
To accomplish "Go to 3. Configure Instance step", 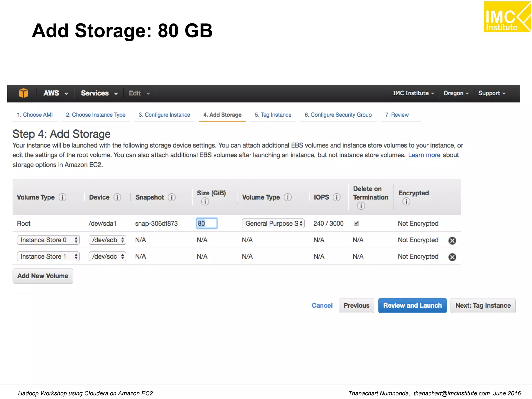I will point(164,115).
